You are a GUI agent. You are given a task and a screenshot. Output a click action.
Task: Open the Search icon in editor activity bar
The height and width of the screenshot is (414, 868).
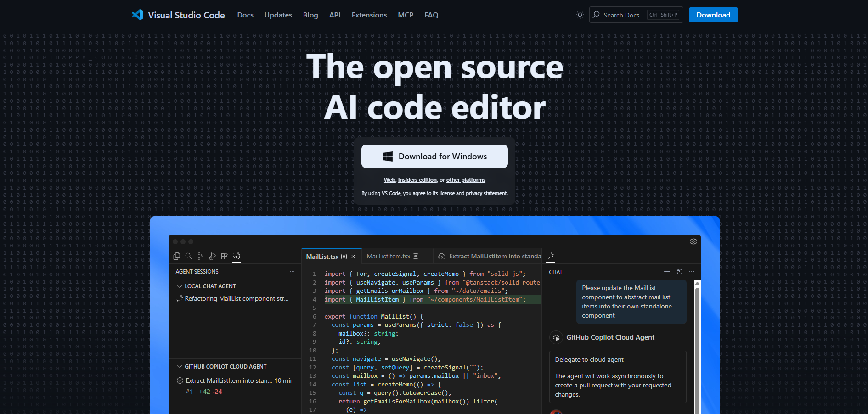[x=189, y=256]
